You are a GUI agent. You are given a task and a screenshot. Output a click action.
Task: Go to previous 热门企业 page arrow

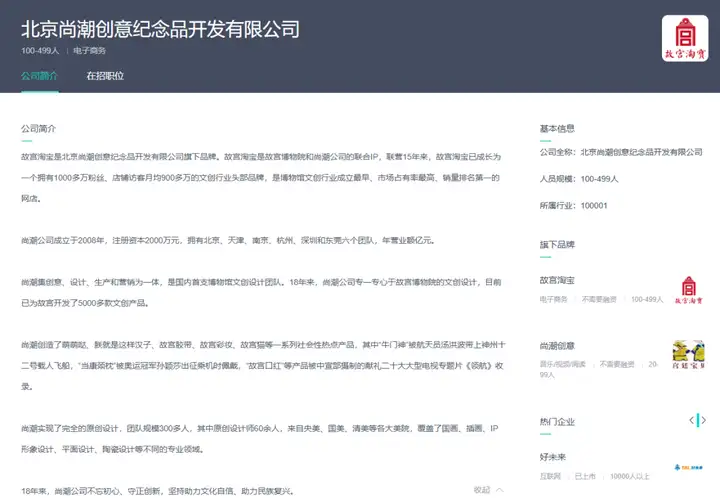pyautogui.click(x=692, y=420)
